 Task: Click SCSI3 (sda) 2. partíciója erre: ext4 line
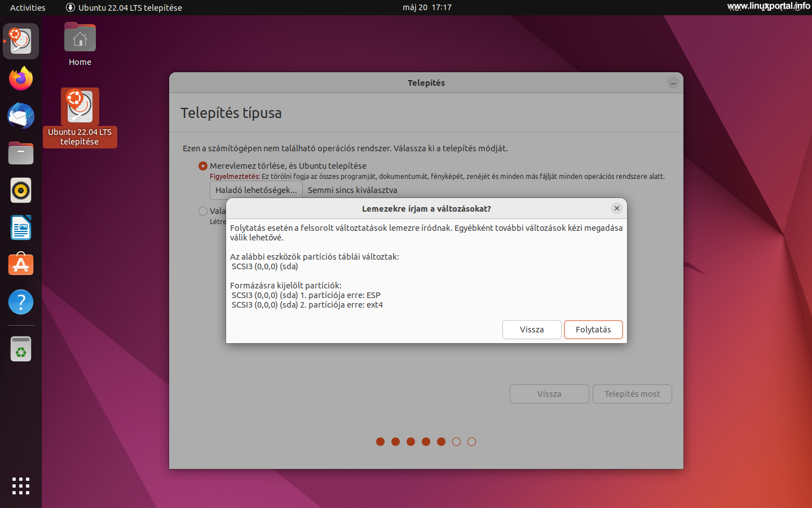pyautogui.click(x=307, y=305)
